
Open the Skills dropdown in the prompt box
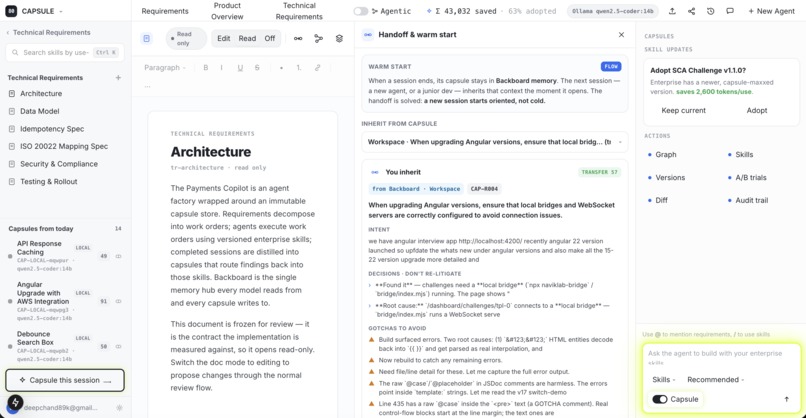pos(664,379)
